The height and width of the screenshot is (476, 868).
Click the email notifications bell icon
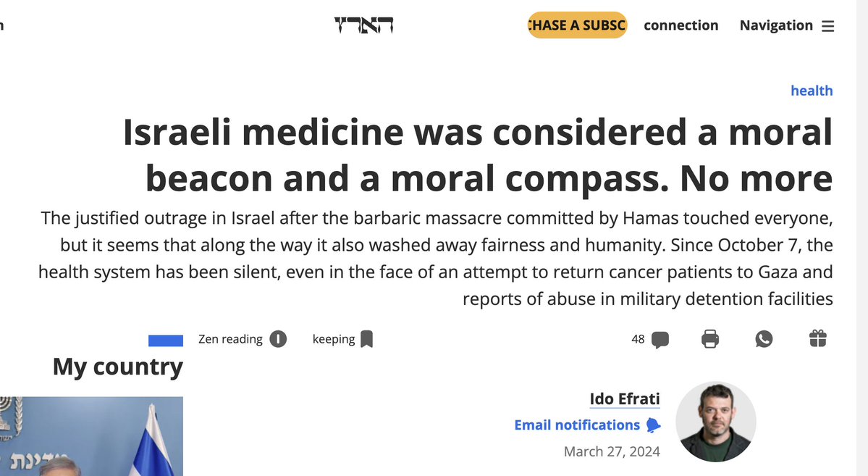[653, 425]
